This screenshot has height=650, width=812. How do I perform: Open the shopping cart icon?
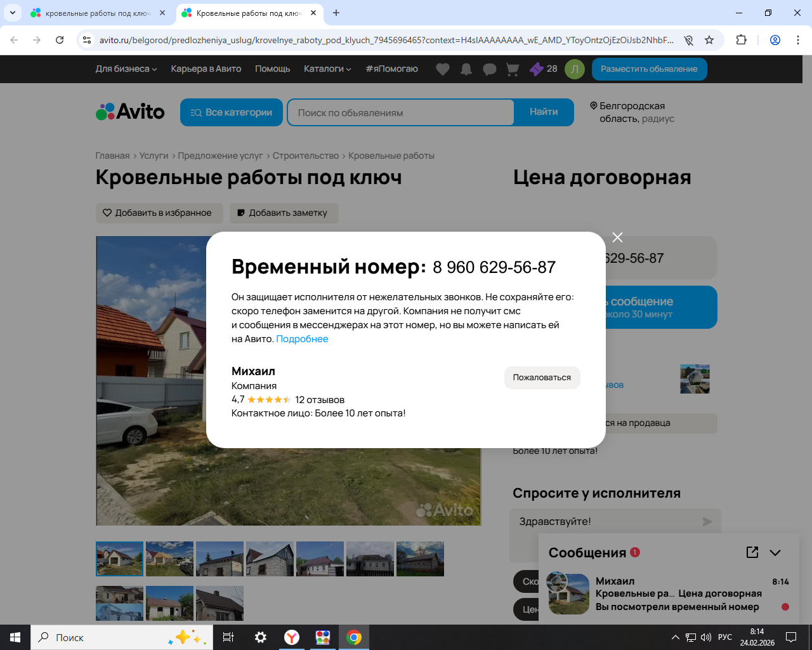click(513, 69)
